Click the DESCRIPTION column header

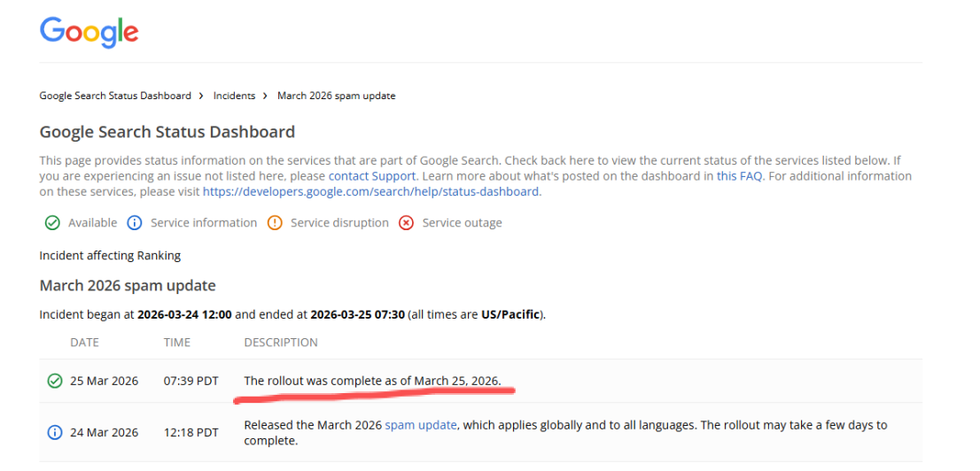click(281, 343)
